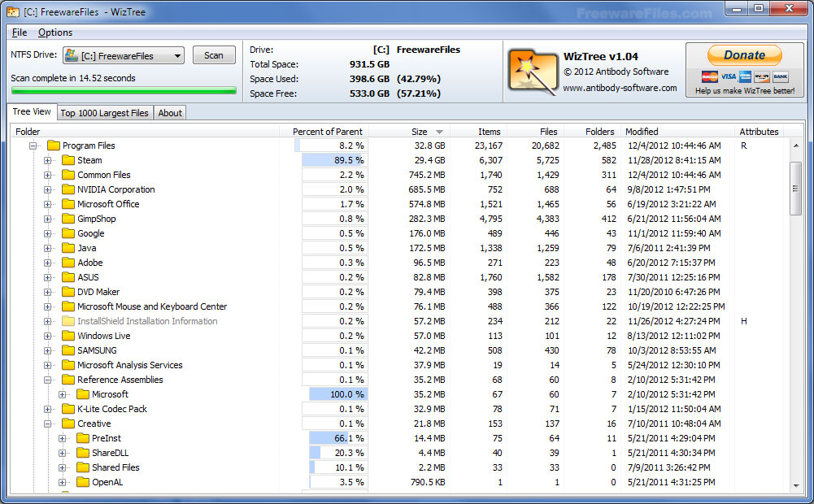Click the scrollbar down arrow
The image size is (814, 504).
tap(796, 486)
